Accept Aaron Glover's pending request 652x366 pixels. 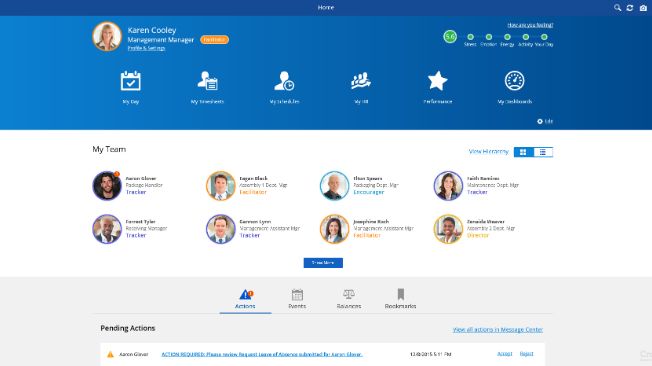point(505,354)
